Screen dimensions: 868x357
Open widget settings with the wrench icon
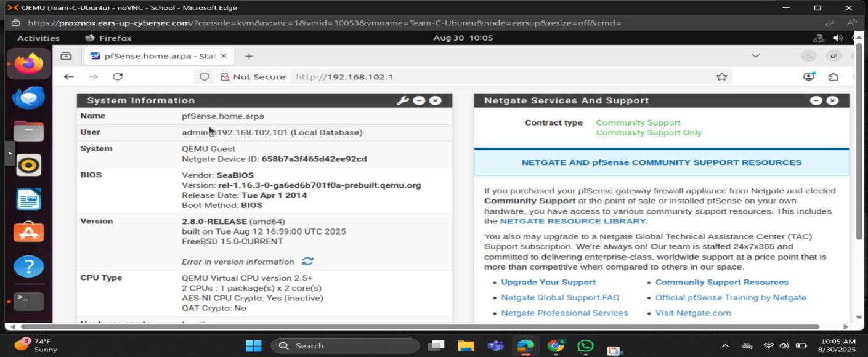pos(404,100)
